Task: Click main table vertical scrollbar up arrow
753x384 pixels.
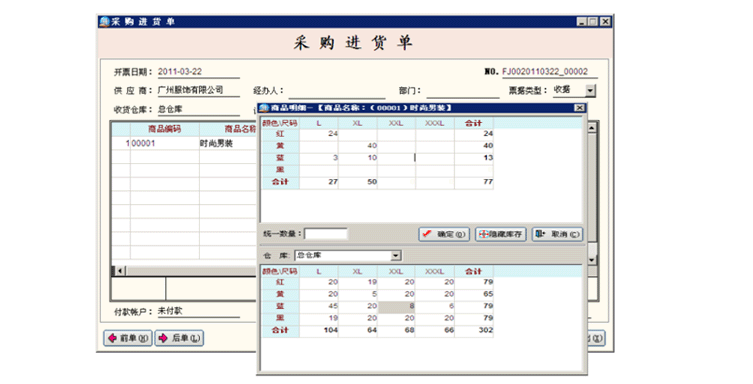Action: click(592, 128)
